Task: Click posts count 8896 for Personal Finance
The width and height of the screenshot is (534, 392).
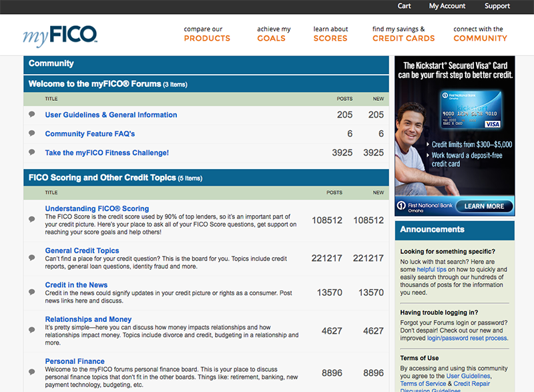Action: [x=332, y=373]
